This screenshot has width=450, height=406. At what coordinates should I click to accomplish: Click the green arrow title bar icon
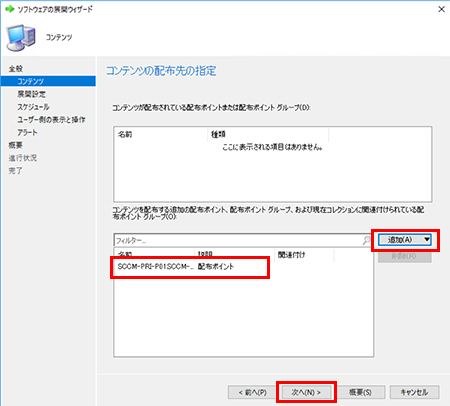tap(10, 9)
